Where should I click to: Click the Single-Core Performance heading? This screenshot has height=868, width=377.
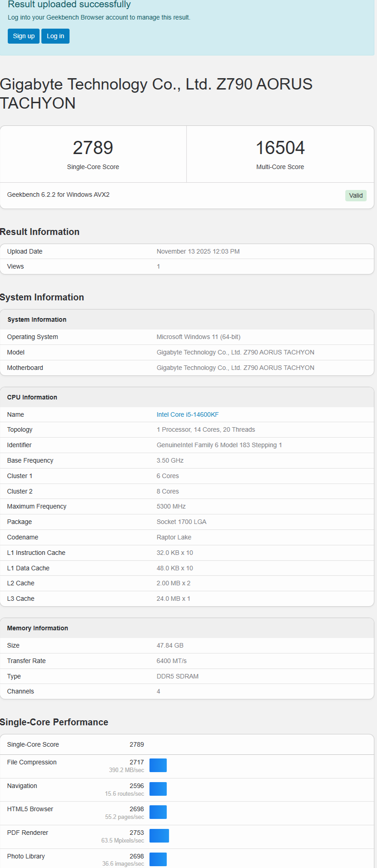point(54,722)
